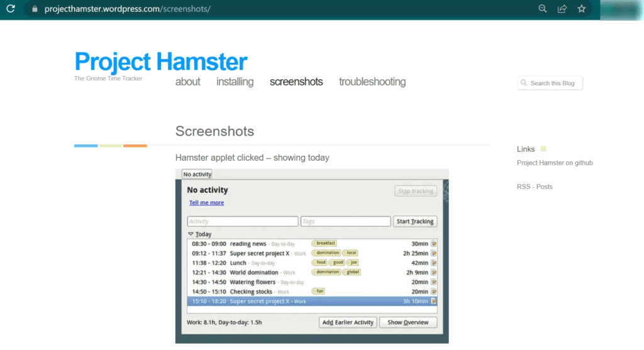Select the 12:21 - 14:30 World domination row
Viewport: 644px width, 350px height.
click(x=312, y=272)
